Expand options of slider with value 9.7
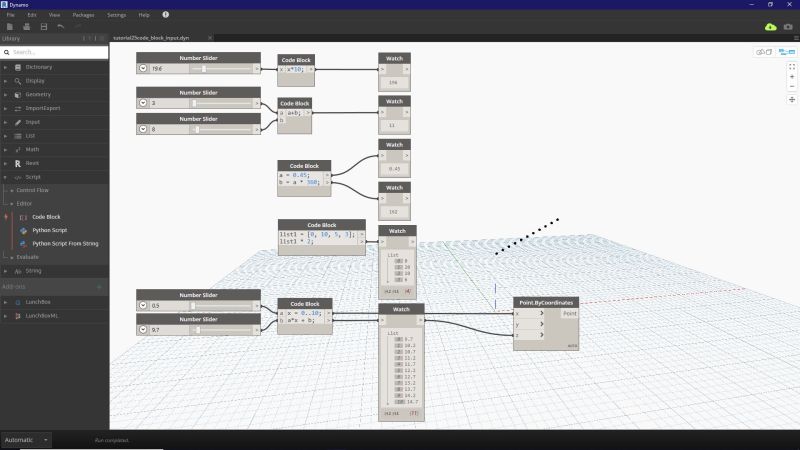 click(143, 330)
